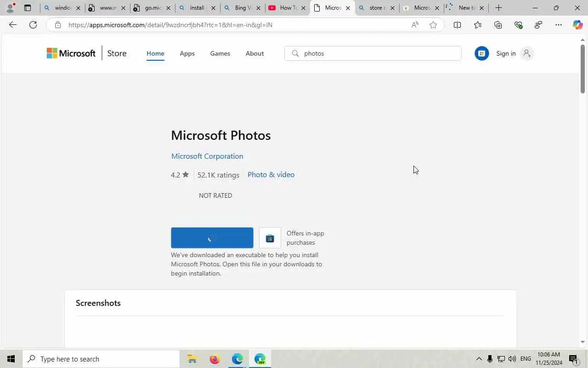Open Favorites list icon

(478, 25)
